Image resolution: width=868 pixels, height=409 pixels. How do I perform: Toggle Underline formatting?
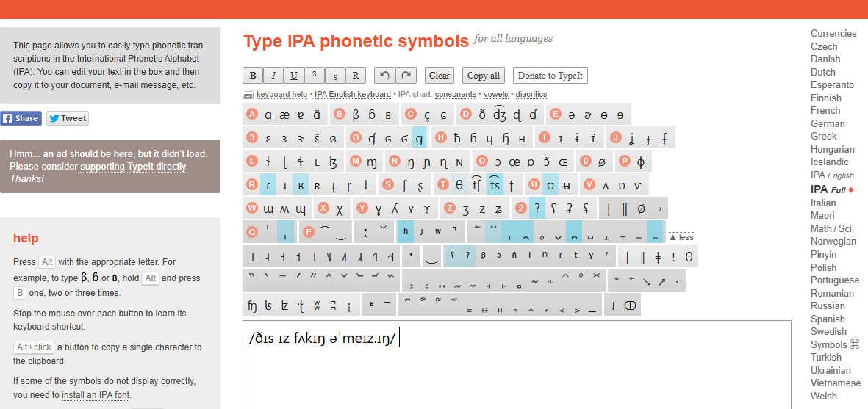294,75
